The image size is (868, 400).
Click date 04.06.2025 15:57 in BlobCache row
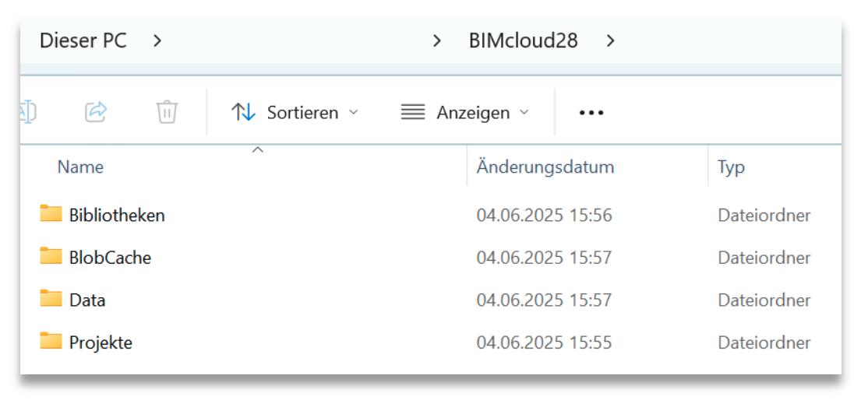tap(544, 258)
